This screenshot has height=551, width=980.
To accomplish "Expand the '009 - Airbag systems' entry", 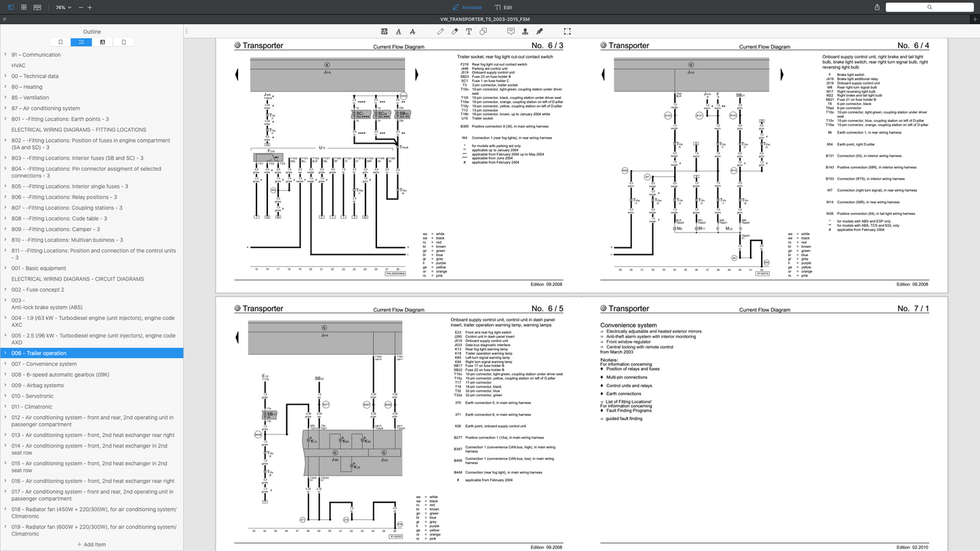I will pos(5,386).
